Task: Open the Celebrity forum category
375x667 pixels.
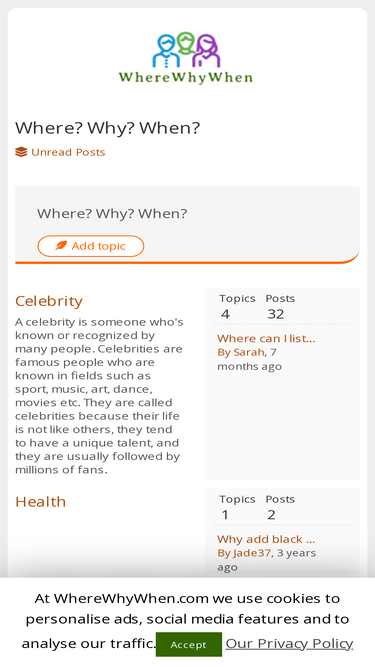Action: click(49, 301)
